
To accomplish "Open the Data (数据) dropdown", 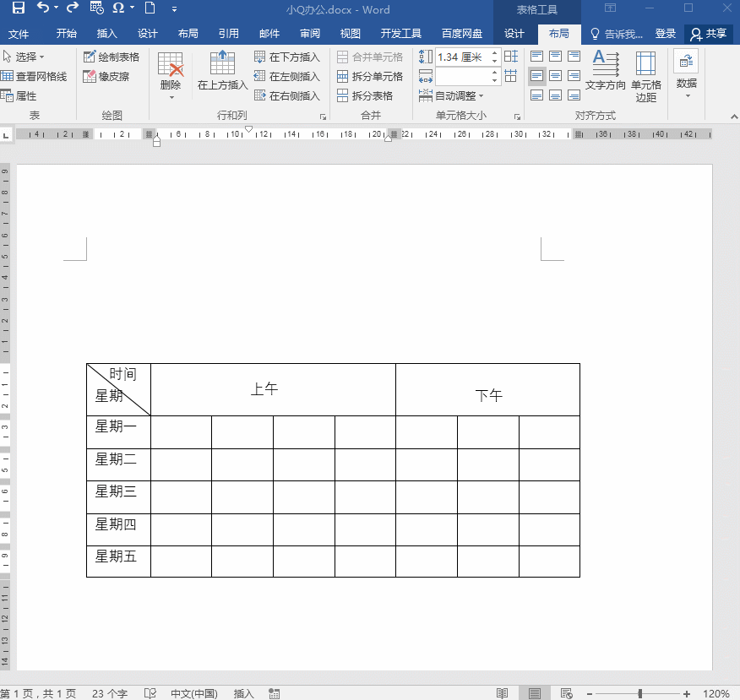I will coord(686,73).
